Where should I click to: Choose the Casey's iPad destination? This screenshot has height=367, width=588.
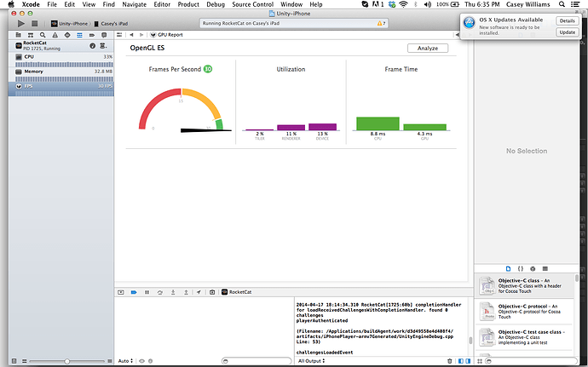[x=111, y=24]
